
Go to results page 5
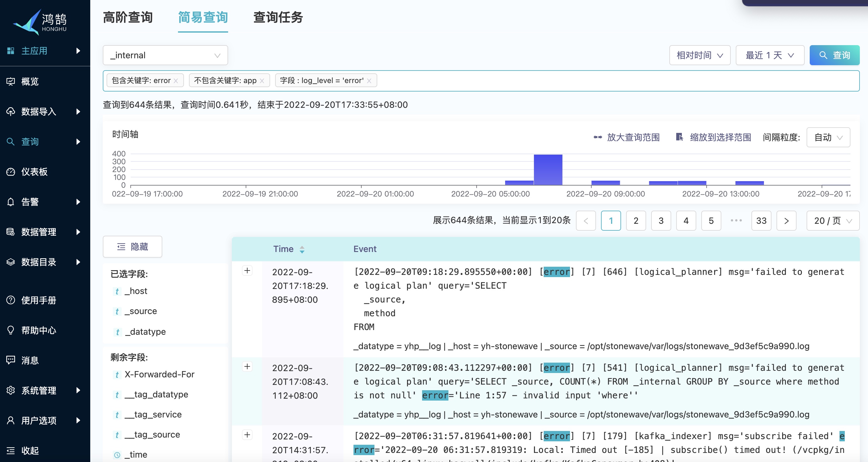[711, 221]
